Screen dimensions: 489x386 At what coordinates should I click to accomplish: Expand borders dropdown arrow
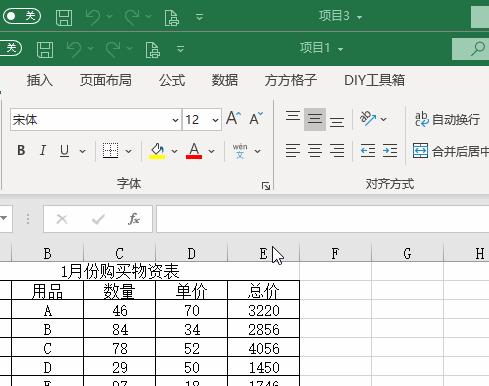tap(128, 151)
